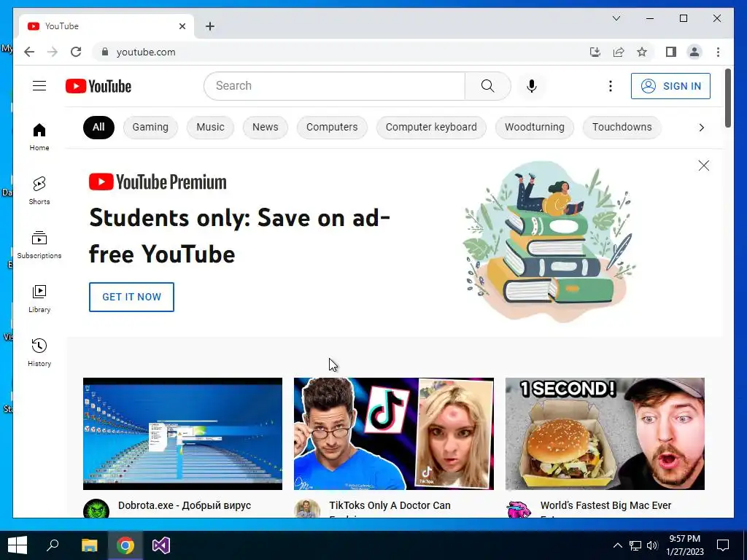Open a new browser tab
747x560 pixels.
[x=210, y=26]
